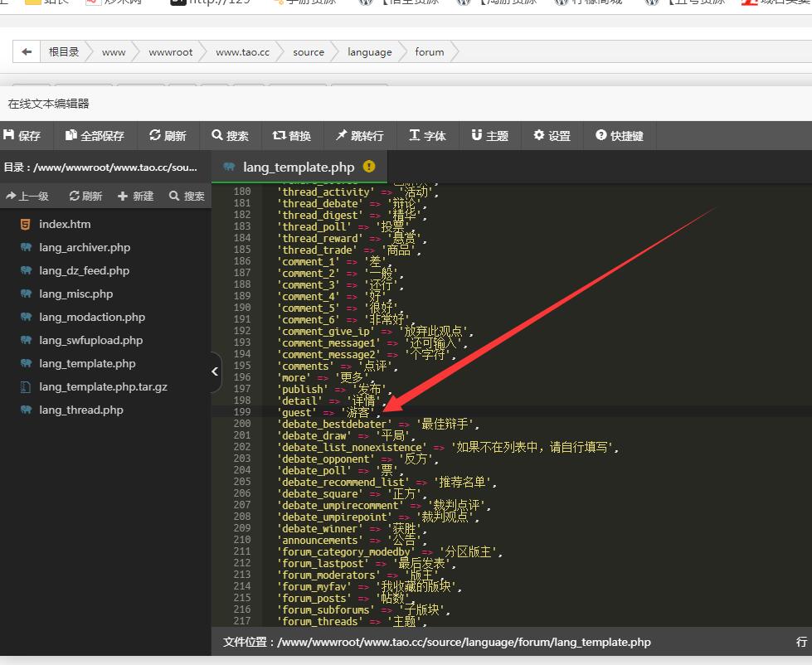This screenshot has width=812, height=665.
Task: Show Shortcuts (快捷键) help
Action: pos(619,136)
